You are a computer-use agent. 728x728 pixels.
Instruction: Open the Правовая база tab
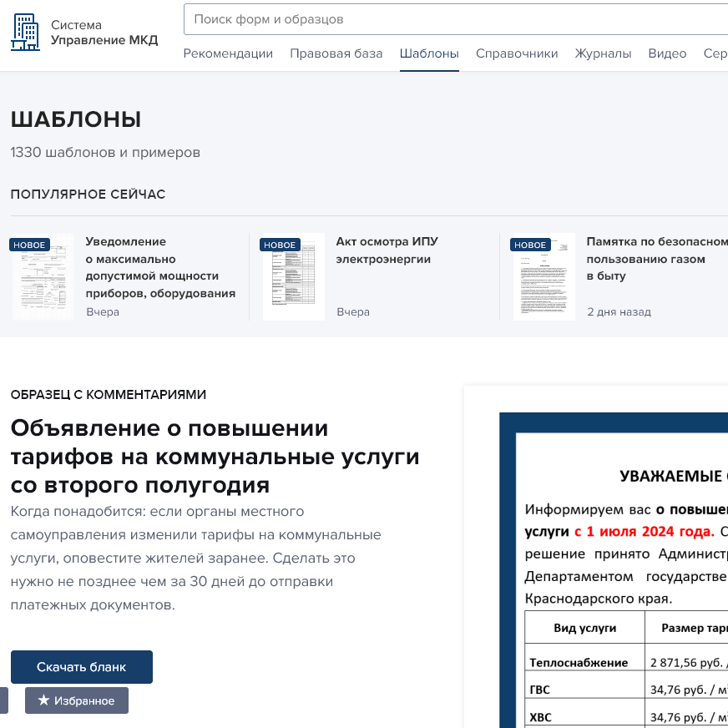click(x=336, y=54)
